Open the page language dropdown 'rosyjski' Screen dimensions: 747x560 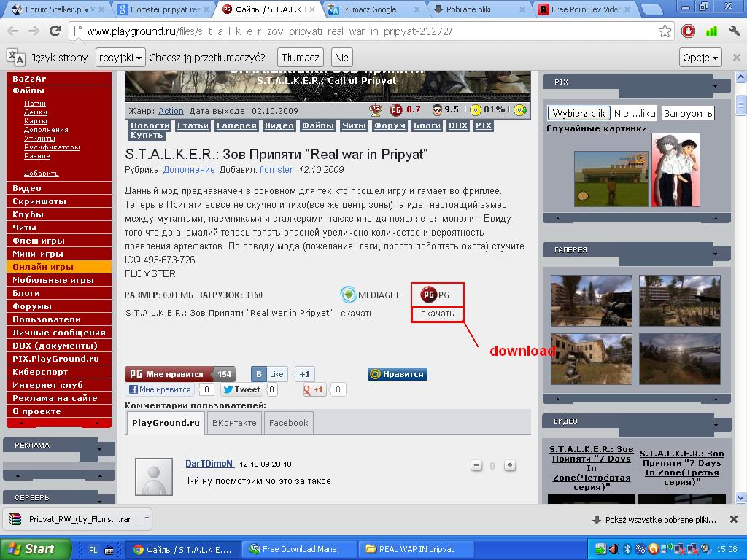(x=120, y=58)
